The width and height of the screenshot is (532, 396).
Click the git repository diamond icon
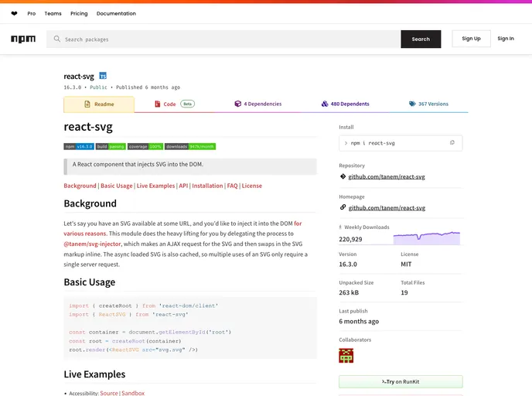tap(343, 176)
